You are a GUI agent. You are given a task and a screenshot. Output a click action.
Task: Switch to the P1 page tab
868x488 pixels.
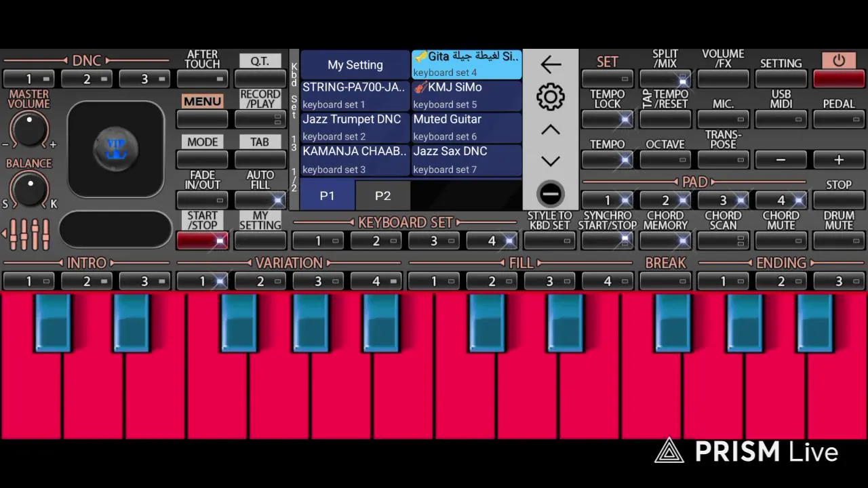coord(327,195)
